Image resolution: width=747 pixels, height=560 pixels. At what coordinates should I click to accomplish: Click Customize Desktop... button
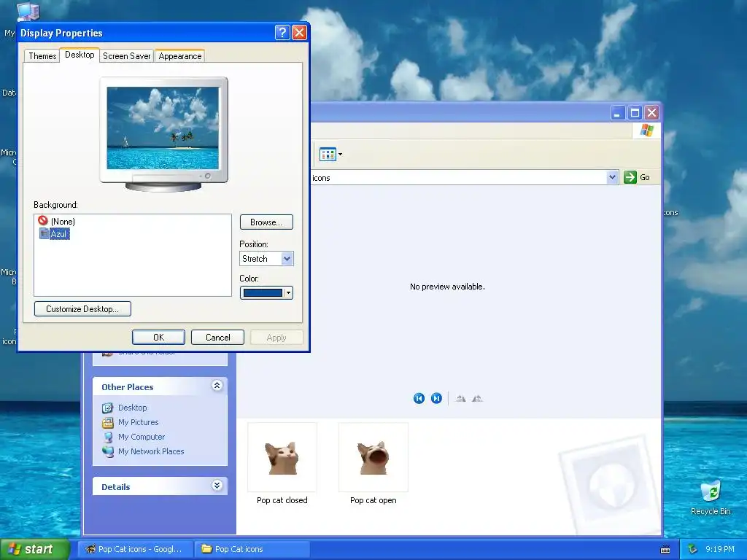point(82,309)
